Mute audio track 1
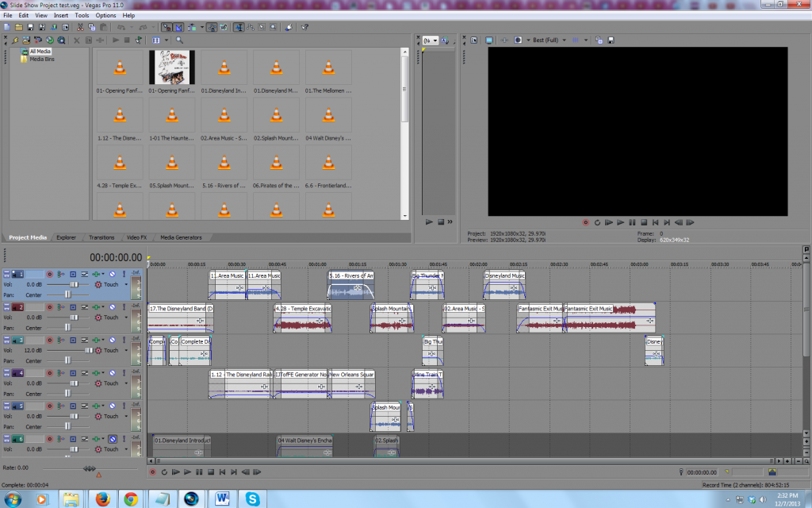Viewport: 812px width, 508px height. click(x=113, y=274)
